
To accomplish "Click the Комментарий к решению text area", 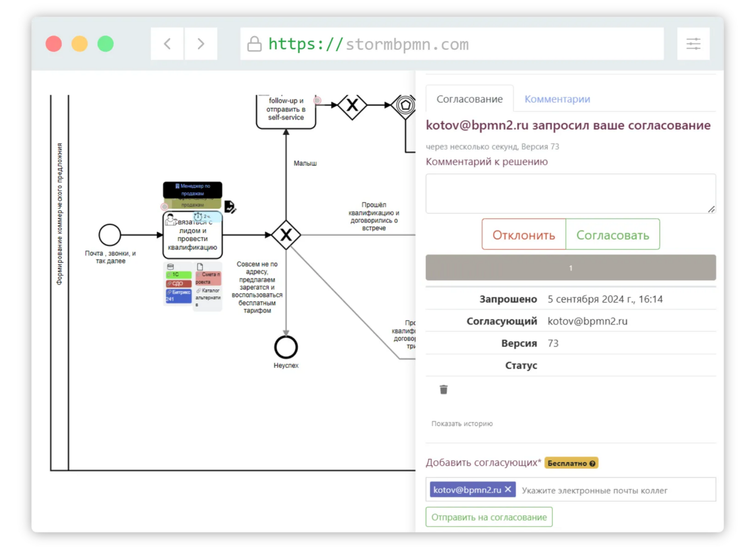I will pos(571,194).
